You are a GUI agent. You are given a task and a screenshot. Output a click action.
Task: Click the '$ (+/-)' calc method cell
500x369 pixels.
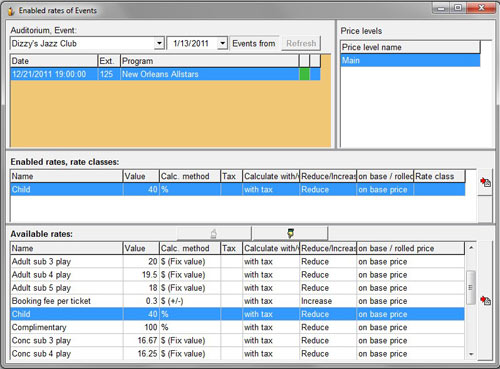coord(190,301)
